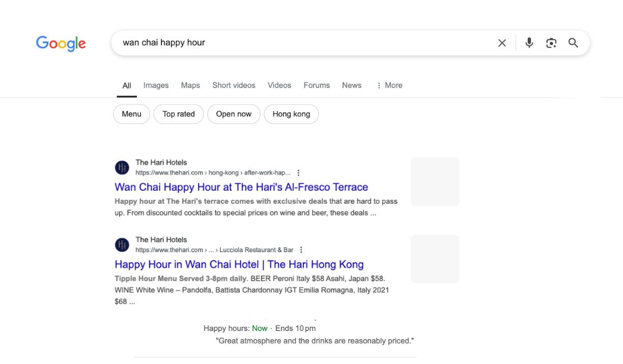This screenshot has height=364, width=623.
Task: Click first result's Hari Hotels favicon
Action: (x=122, y=167)
